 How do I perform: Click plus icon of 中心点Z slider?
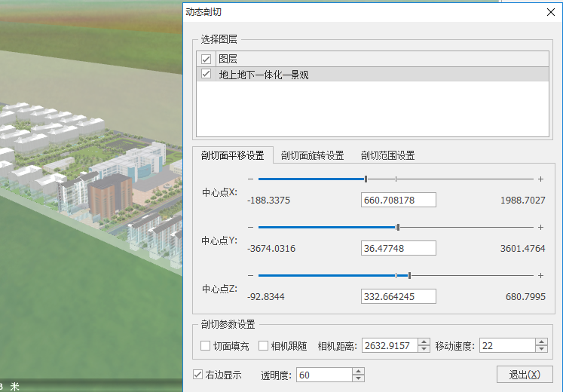coord(540,275)
